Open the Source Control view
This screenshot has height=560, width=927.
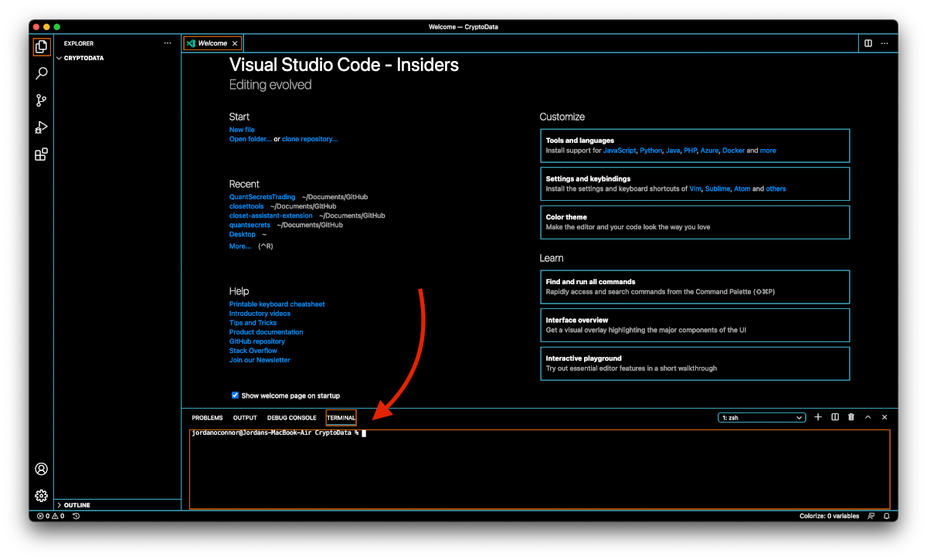(42, 100)
